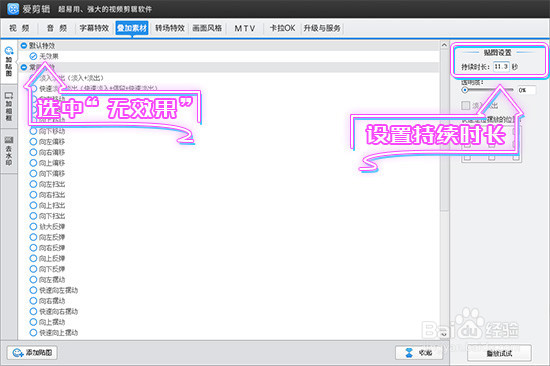Click the 爱剪辑 app logo icon
Image resolution: width=550 pixels, height=366 pixels.
13,8
